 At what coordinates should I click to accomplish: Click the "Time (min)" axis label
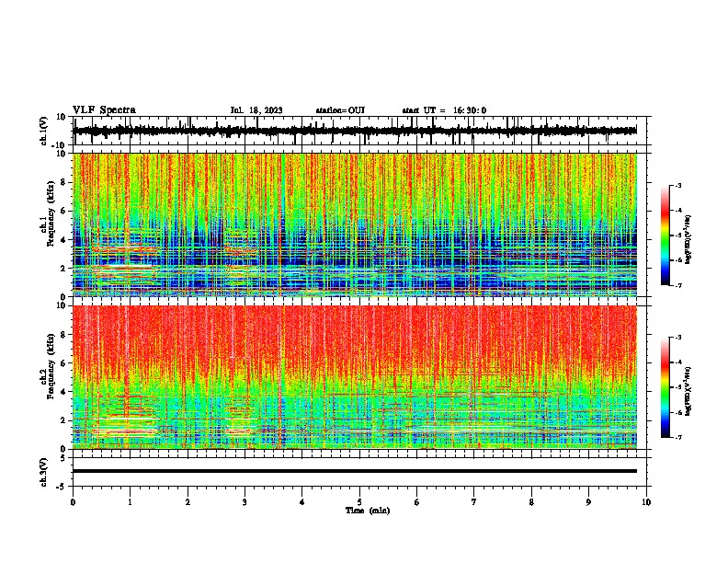click(368, 511)
